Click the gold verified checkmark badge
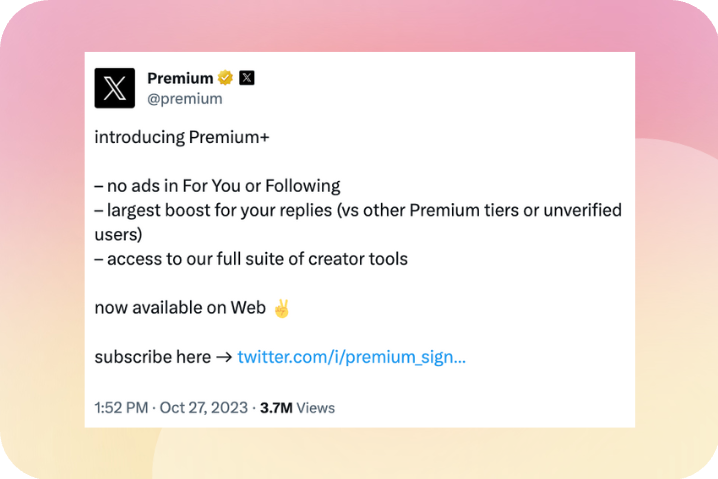Image resolution: width=718 pixels, height=479 pixels. point(226,78)
